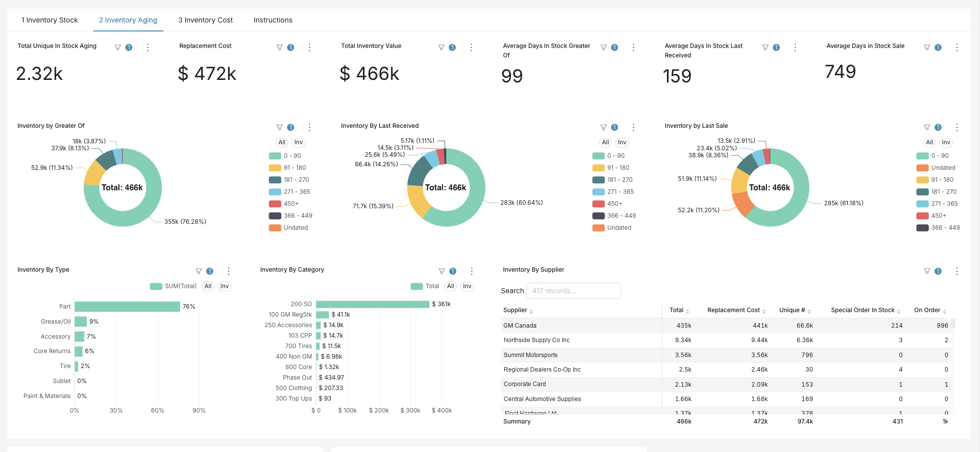980x452 pixels.
Task: Toggle 0 - 90 legend swatch in Greater Of chart
Action: [275, 156]
